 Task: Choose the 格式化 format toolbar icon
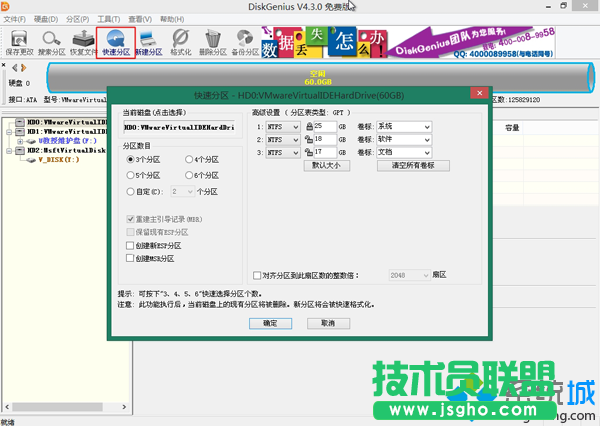[181, 42]
